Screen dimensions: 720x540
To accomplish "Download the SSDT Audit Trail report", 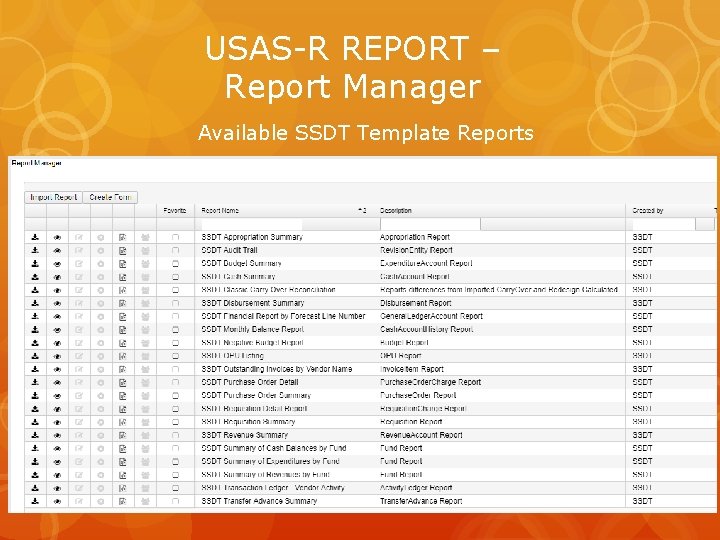I will 35,251.
